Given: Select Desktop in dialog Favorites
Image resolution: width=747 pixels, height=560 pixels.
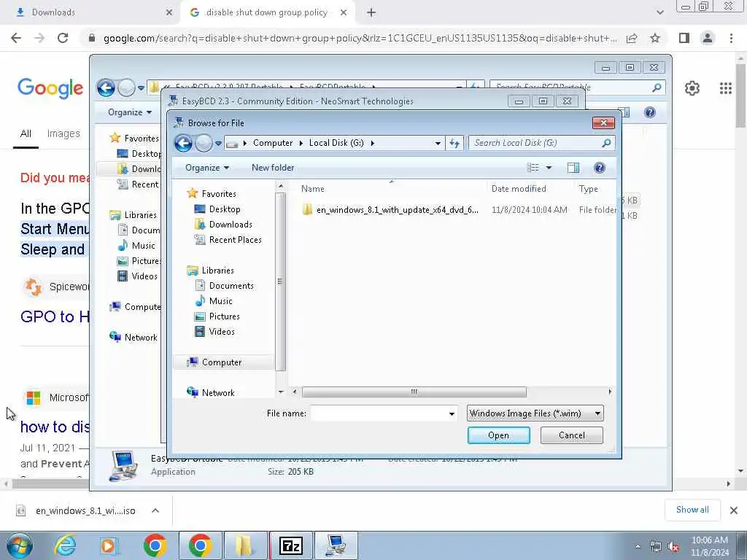Looking at the screenshot, I should click(x=225, y=209).
